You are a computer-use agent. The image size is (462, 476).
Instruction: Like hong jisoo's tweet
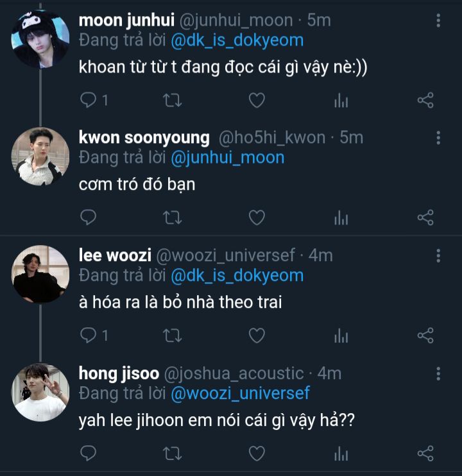tap(257, 454)
